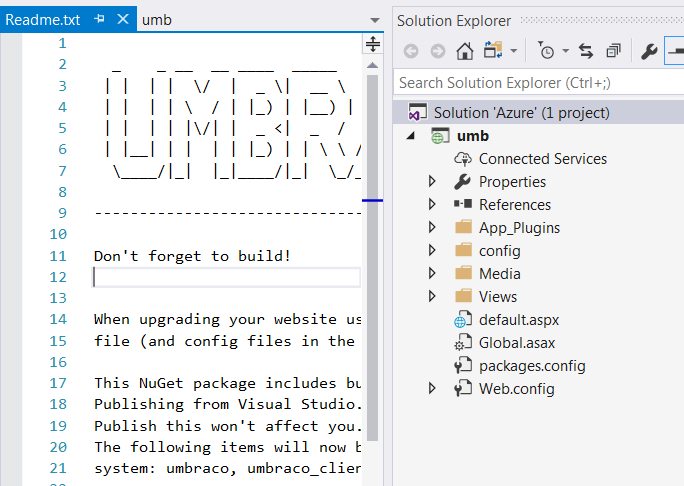Click the Connected Services cloud icon

coord(463,159)
